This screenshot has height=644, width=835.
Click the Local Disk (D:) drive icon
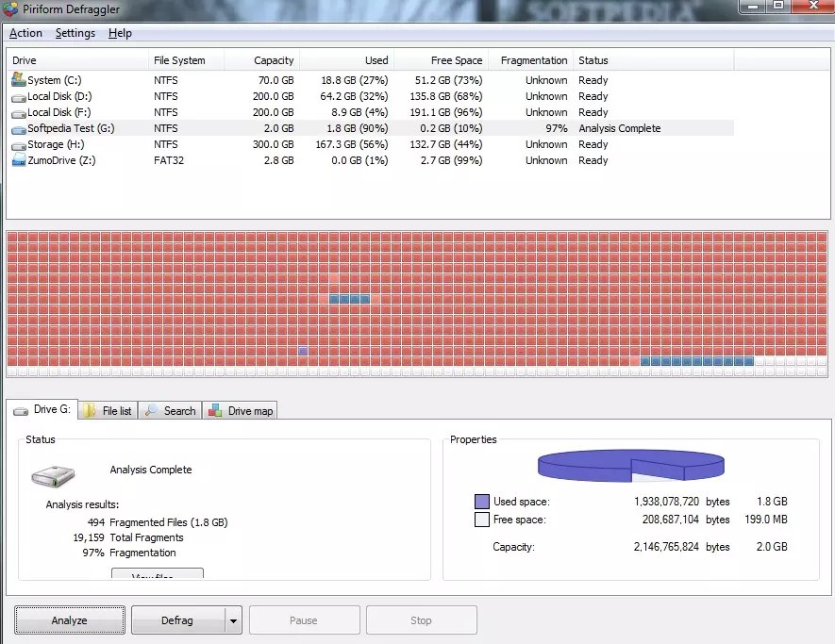pyautogui.click(x=19, y=98)
